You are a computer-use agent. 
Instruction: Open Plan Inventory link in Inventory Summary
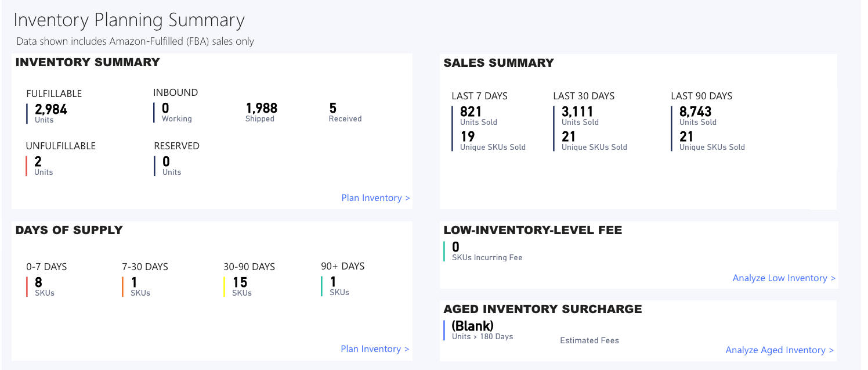[375, 198]
